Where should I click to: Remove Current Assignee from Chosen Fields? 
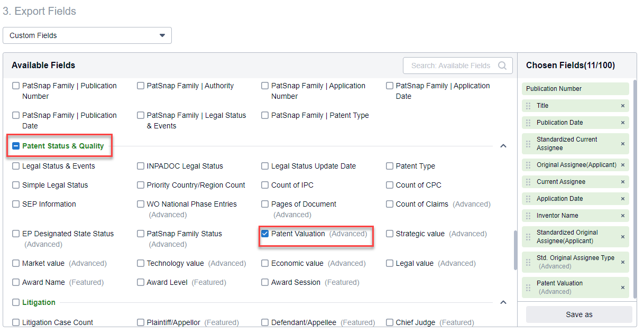[623, 181]
